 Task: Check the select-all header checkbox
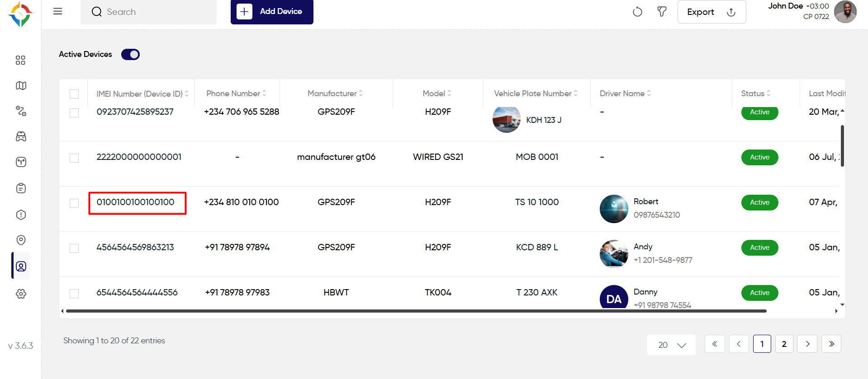pos(74,94)
